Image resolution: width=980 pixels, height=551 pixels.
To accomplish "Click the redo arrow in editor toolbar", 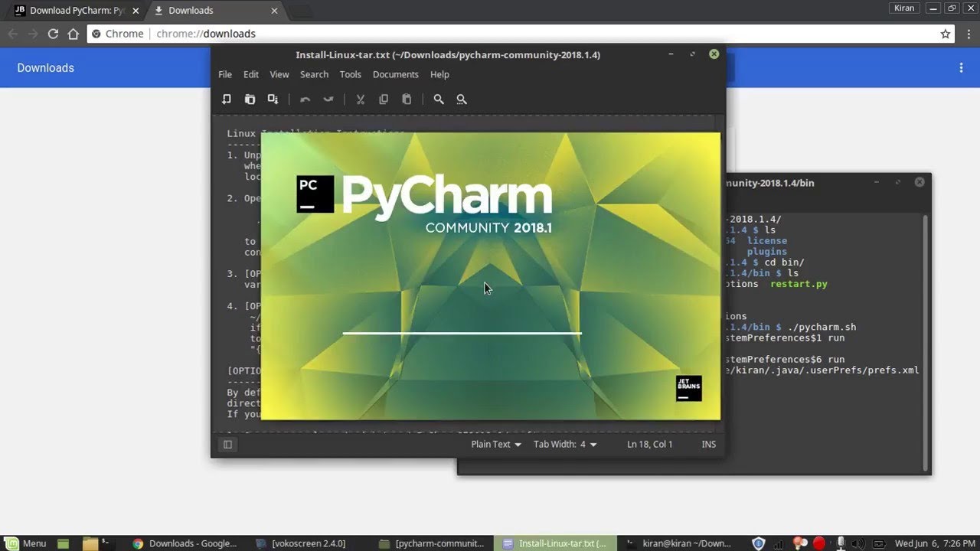I will click(328, 99).
